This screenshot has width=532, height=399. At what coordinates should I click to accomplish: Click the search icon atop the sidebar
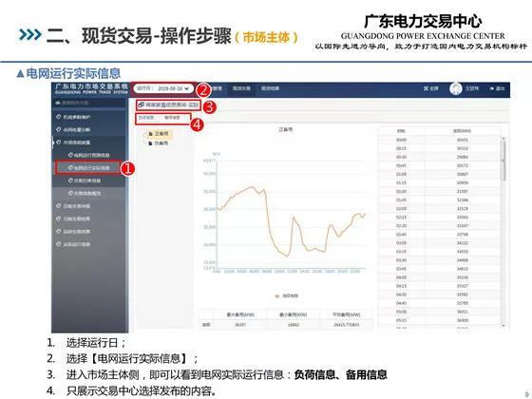pyautogui.click(x=58, y=103)
